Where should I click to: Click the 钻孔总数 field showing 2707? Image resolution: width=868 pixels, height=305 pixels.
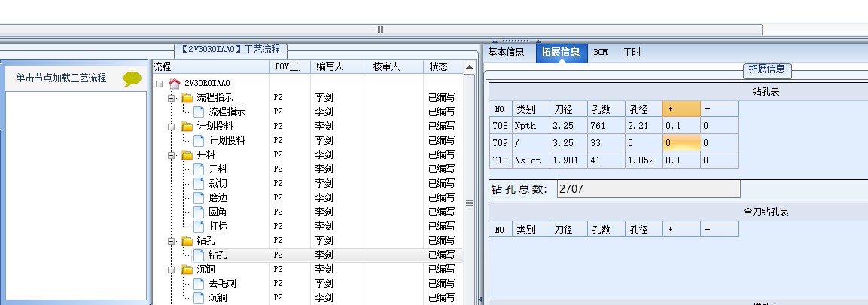(648, 189)
